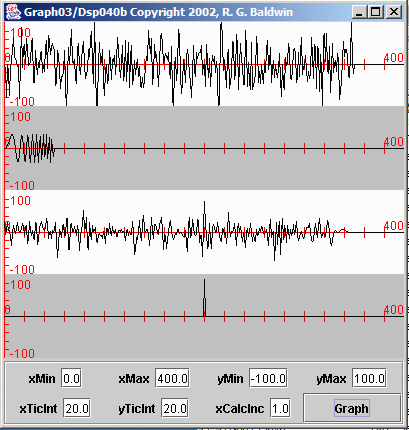The width and height of the screenshot is (409, 430).
Task: Click the Graph button
Action: coord(352,408)
